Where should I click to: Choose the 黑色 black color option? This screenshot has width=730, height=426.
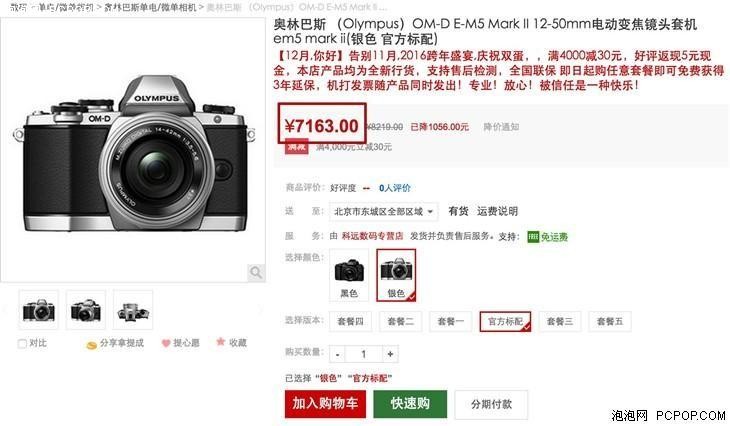(x=349, y=274)
